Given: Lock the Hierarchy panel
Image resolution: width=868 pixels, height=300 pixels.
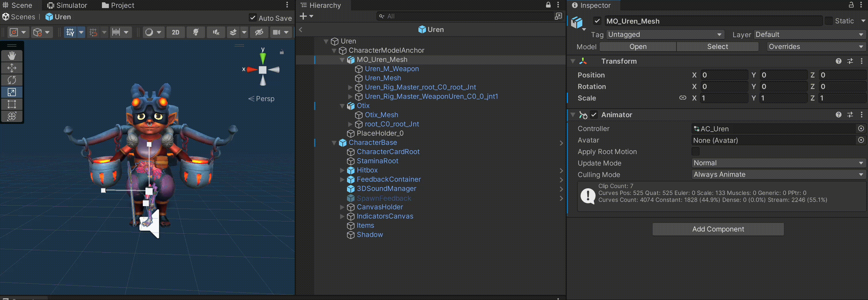Looking at the screenshot, I should (548, 5).
